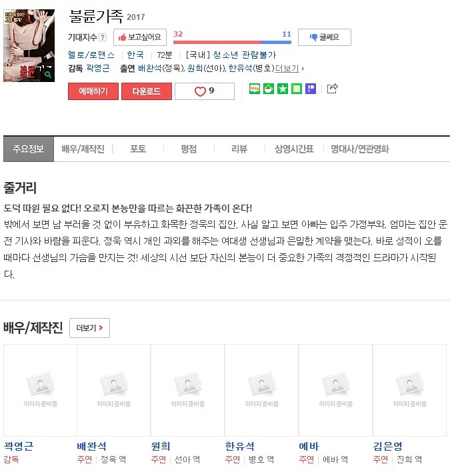Image resolution: width=450 pixels, height=476 pixels.
Task: Open director 곽영근 profile thumbnail
Action: 41,391
